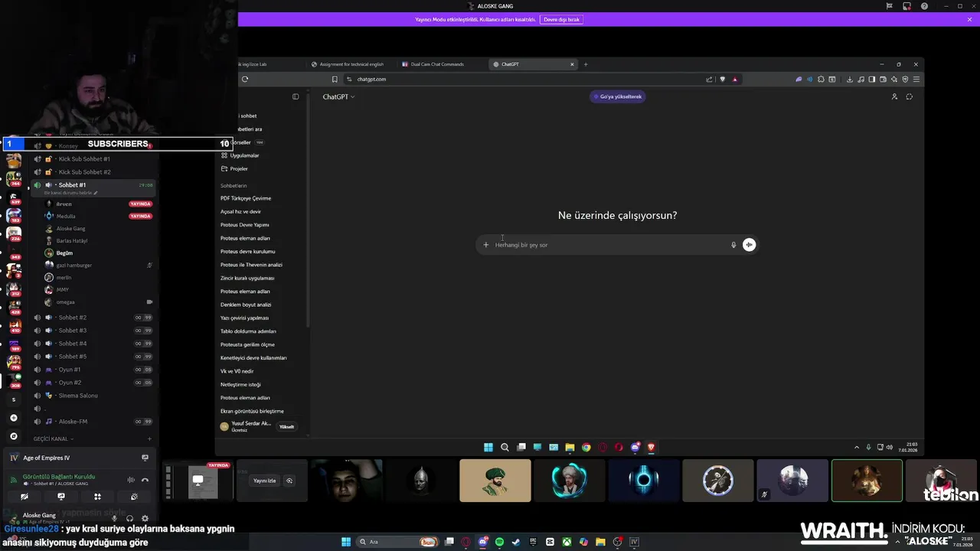Collapse the 'Sohbetlerin' section header
Image resolution: width=980 pixels, height=551 pixels.
point(234,185)
